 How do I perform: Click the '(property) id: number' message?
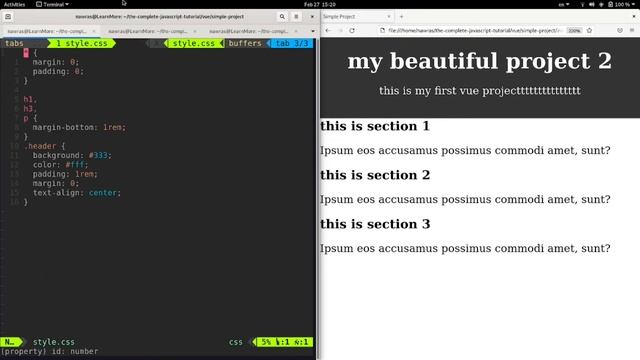(x=49, y=351)
